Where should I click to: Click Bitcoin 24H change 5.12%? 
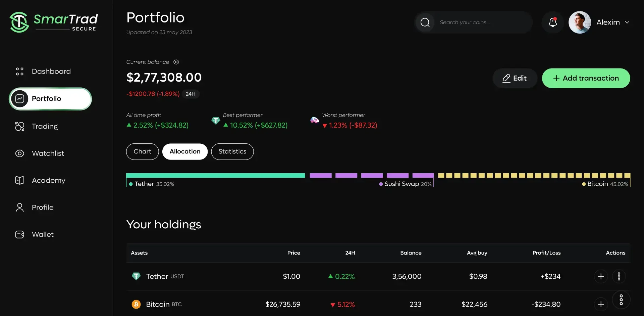pos(342,304)
